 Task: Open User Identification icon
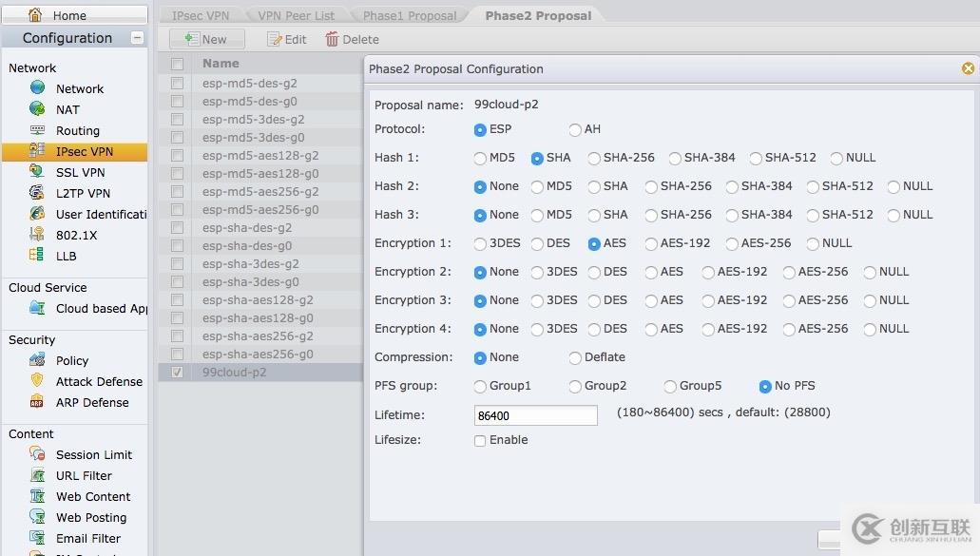[x=37, y=214]
